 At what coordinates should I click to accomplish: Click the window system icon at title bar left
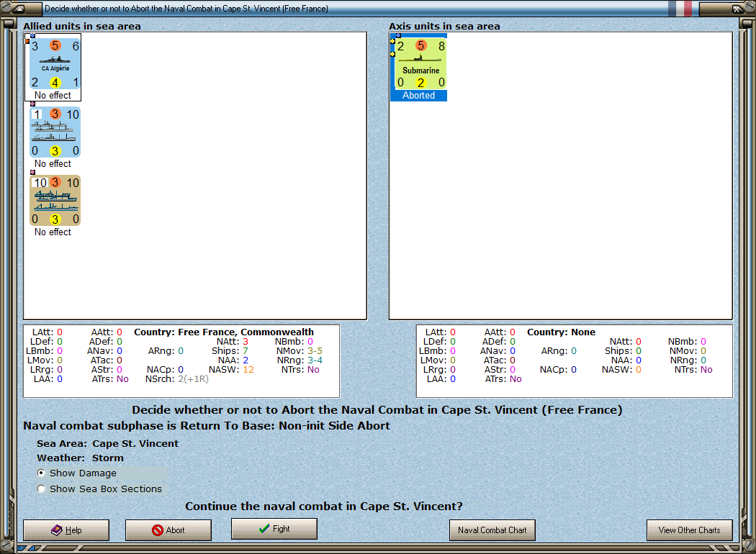click(18, 8)
